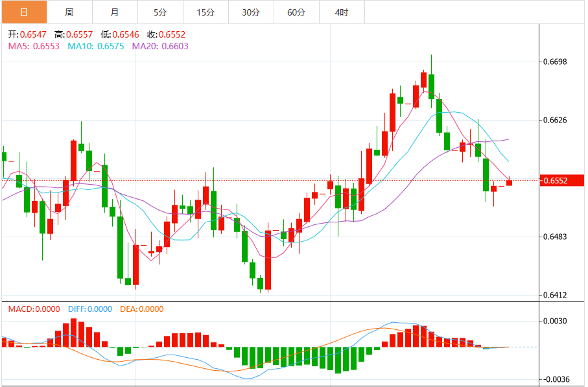The width and height of the screenshot is (588, 387).
Task: Click the MACD:0.0000 indicator label
Action: (x=34, y=309)
